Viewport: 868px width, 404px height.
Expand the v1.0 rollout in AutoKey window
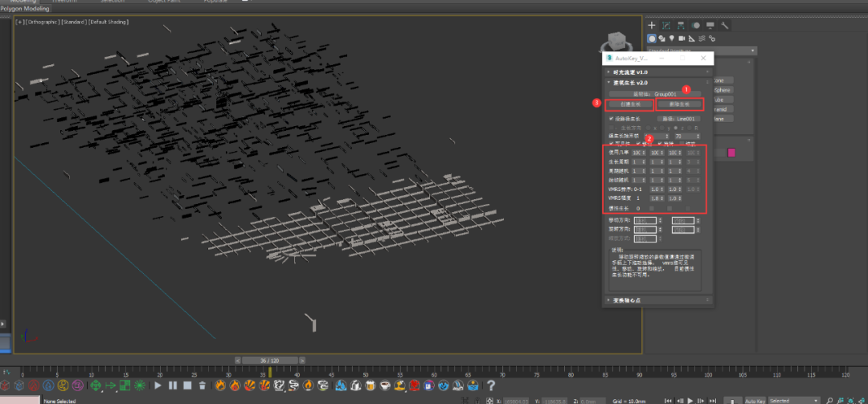tap(657, 72)
